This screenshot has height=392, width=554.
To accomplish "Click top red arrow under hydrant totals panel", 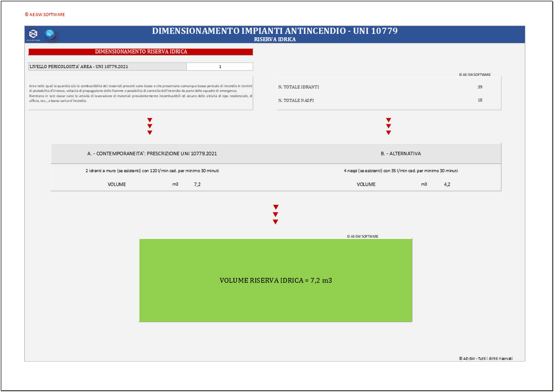I will coord(388,120).
